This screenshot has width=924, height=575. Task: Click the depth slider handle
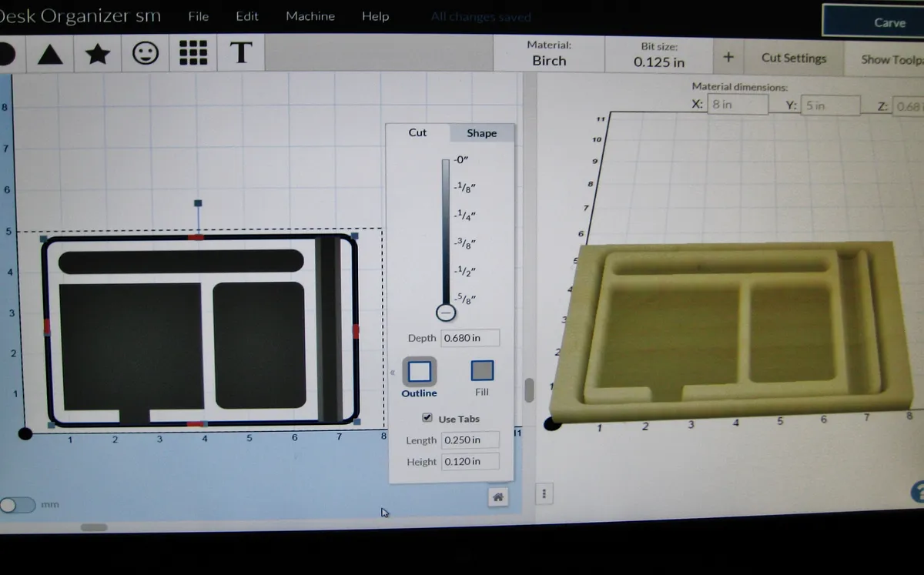[x=445, y=312]
